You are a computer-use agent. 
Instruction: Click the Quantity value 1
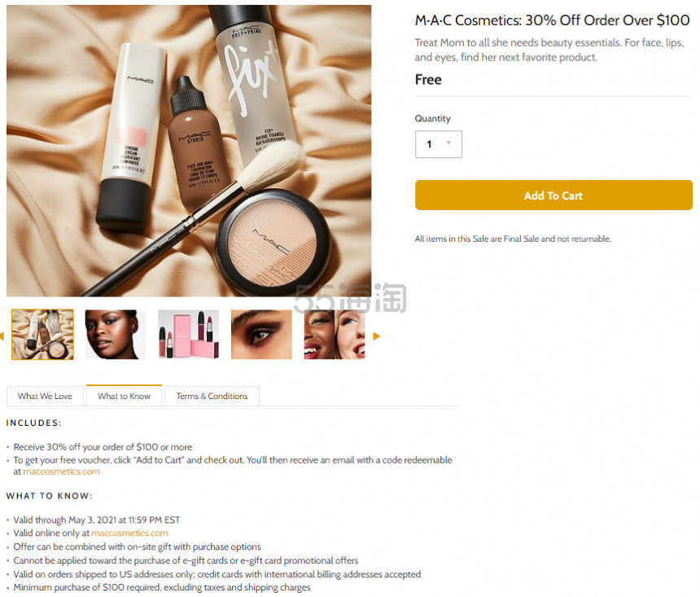[429, 144]
